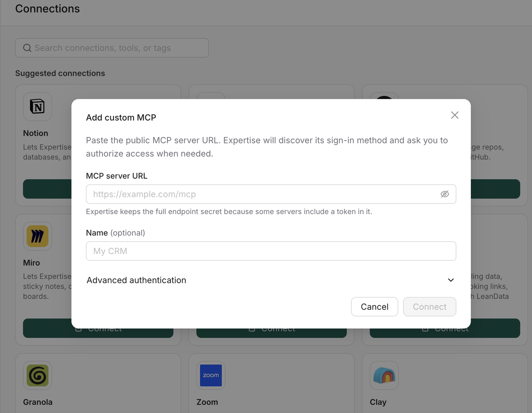Click the Notion card title
This screenshot has width=532, height=413.
tap(36, 133)
